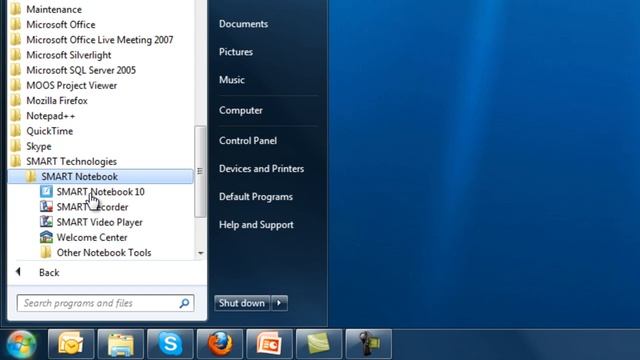The height and width of the screenshot is (360, 640).
Task: Click the QuickTime folder icon
Action: [16, 131]
